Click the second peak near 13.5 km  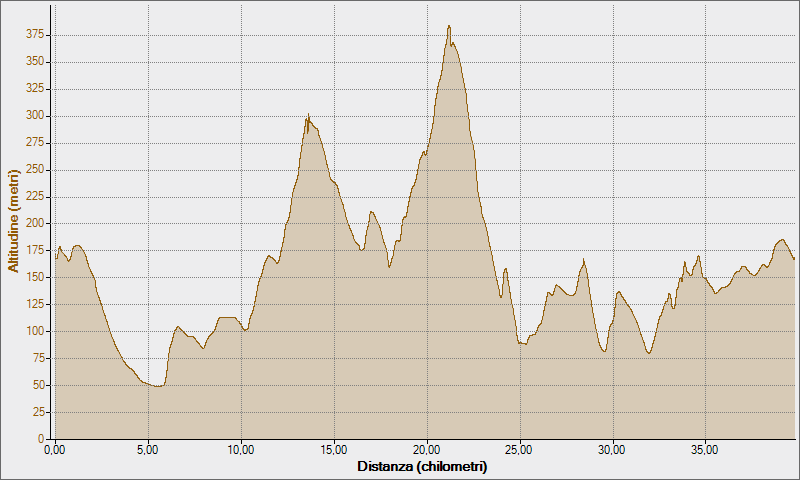click(x=308, y=114)
